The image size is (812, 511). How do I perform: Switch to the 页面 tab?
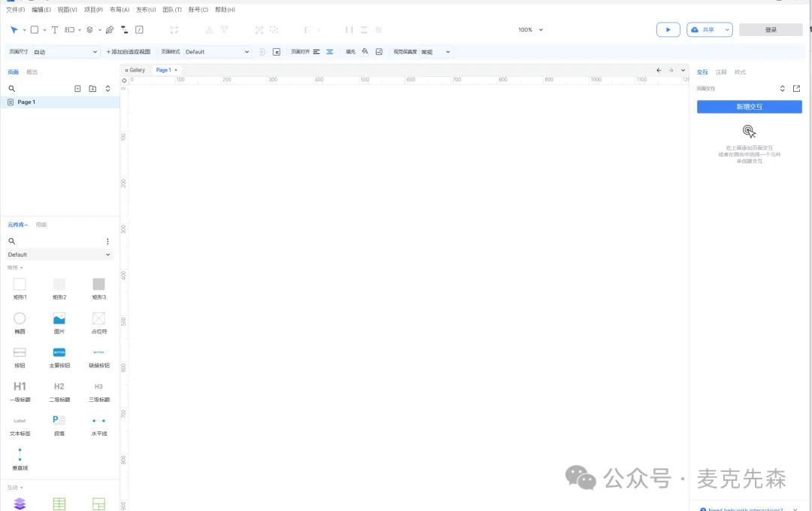click(x=13, y=72)
